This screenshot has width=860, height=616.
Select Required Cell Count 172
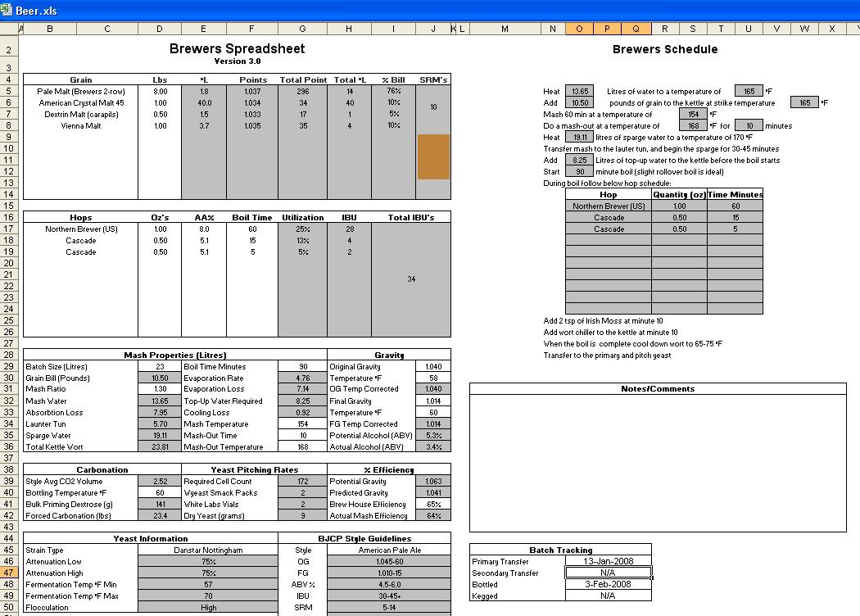click(x=303, y=481)
